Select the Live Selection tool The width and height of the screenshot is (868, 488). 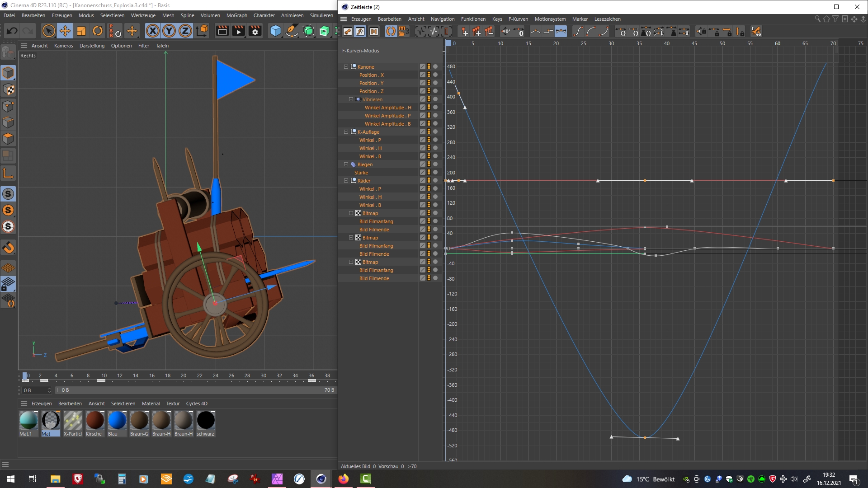(x=48, y=31)
